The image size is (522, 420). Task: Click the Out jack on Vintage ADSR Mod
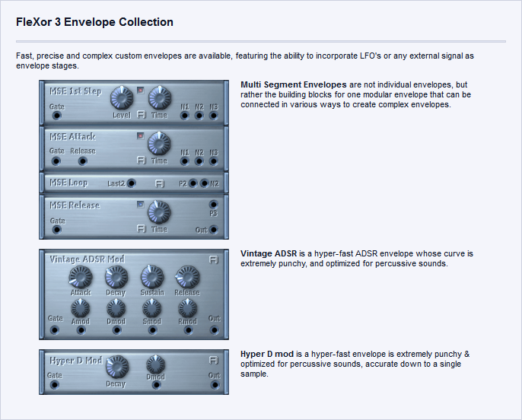[x=215, y=330]
